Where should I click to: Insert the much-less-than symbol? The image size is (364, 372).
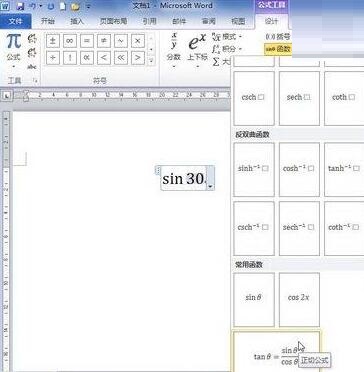coord(121,58)
